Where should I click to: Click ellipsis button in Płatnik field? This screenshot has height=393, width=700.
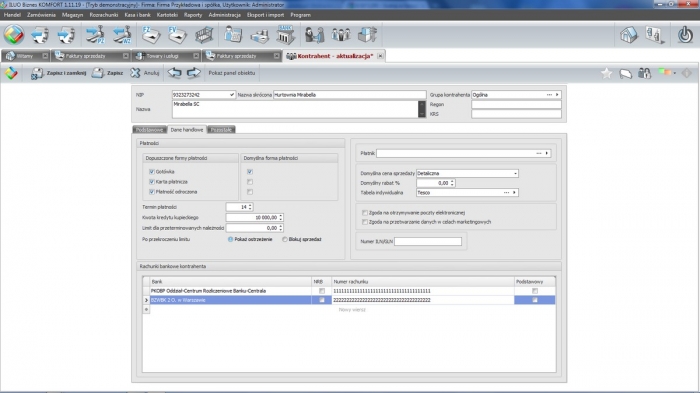(538, 153)
